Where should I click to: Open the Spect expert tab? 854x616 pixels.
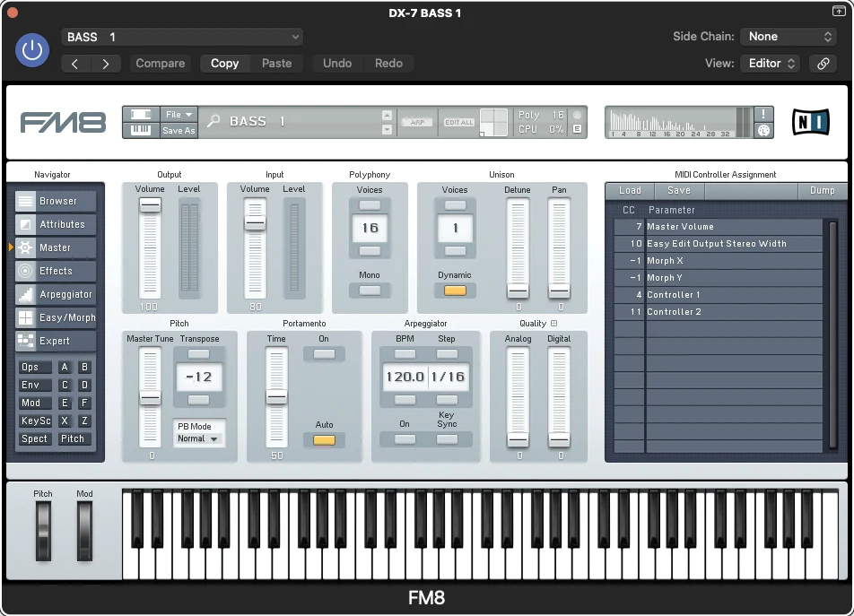click(34, 439)
